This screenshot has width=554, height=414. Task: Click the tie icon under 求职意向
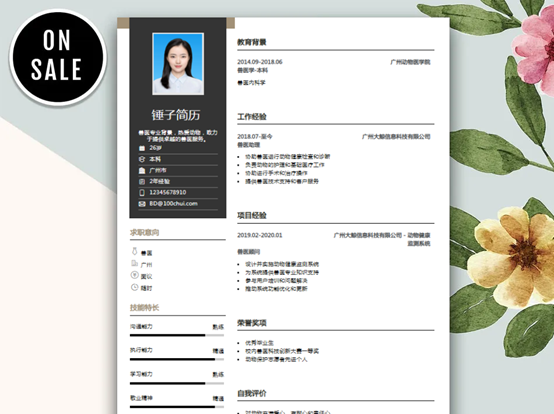pyautogui.click(x=134, y=251)
